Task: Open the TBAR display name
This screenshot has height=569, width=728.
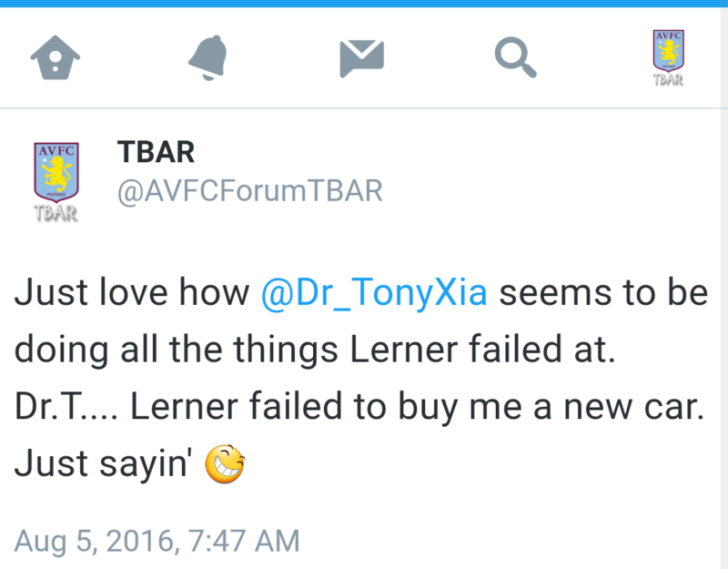Action: click(x=156, y=152)
